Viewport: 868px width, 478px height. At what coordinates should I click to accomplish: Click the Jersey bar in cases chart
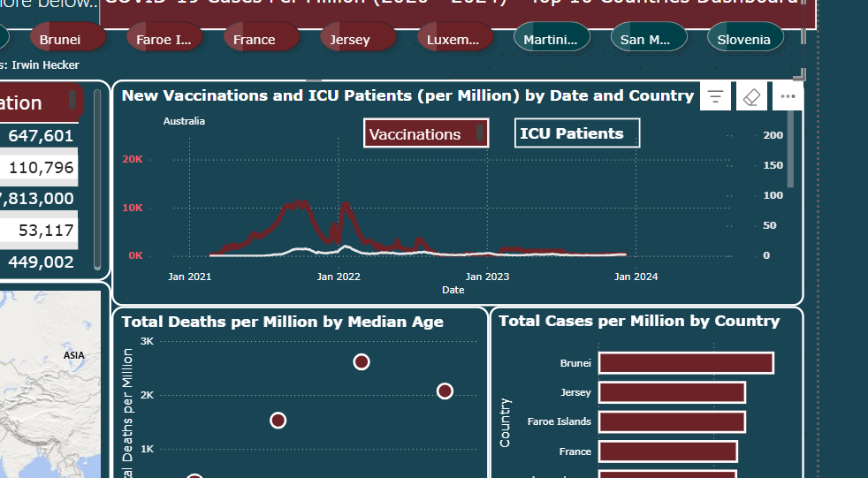[x=671, y=392]
